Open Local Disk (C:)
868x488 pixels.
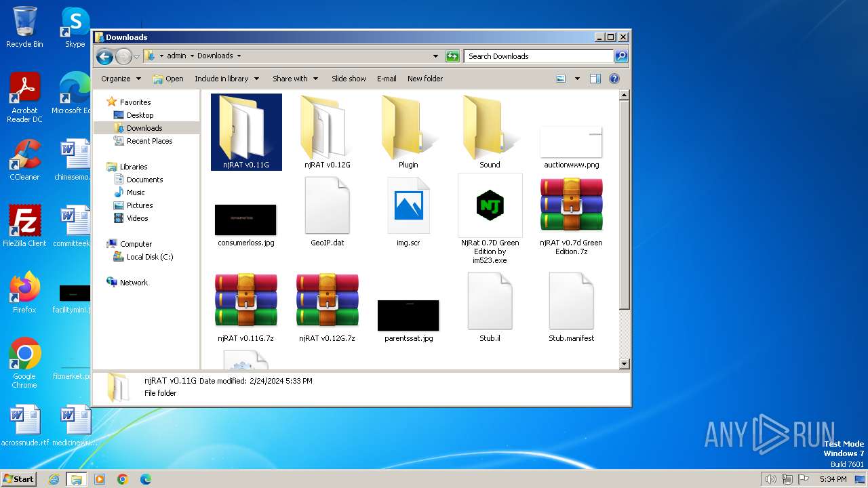coord(150,257)
